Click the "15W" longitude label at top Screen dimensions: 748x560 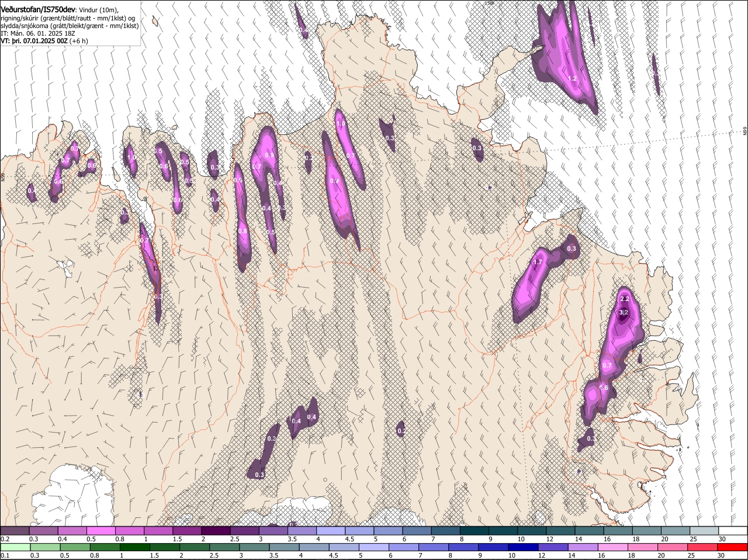pyautogui.click(x=489, y=3)
